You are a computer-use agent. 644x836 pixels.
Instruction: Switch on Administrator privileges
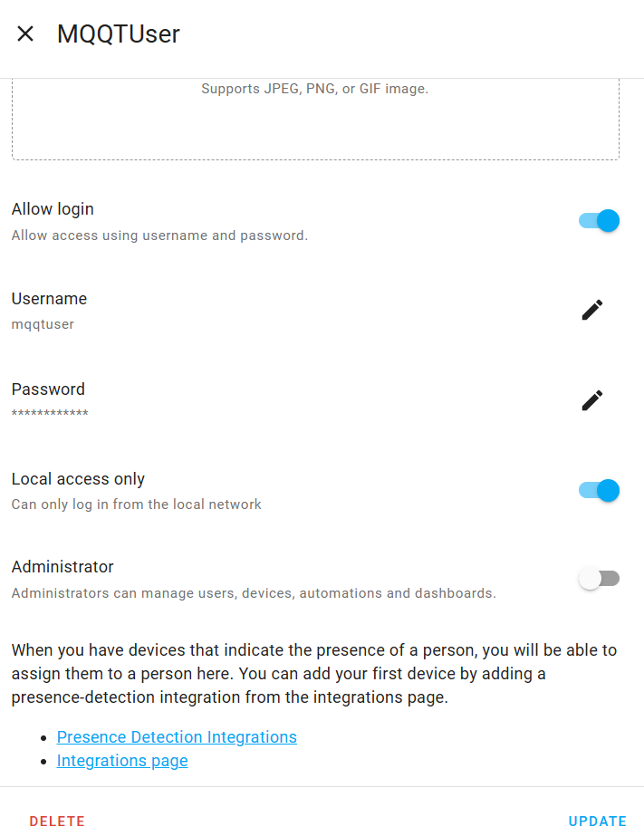pos(599,578)
